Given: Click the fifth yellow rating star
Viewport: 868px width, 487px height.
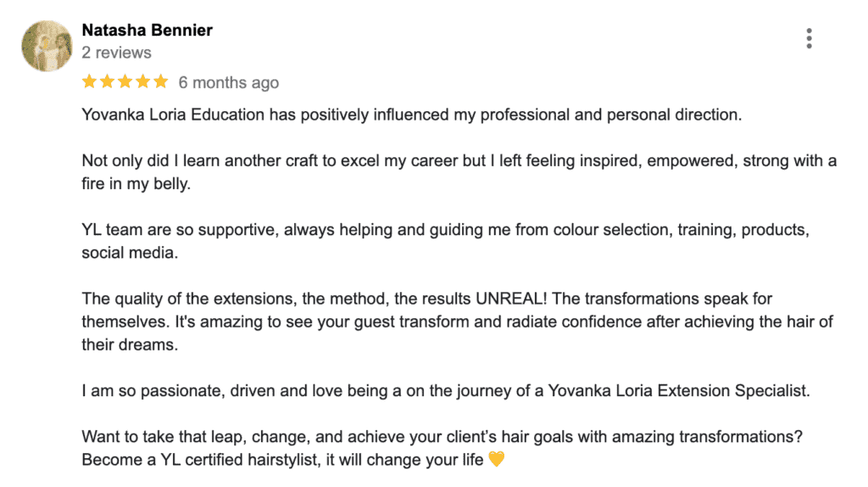Looking at the screenshot, I should pos(160,82).
